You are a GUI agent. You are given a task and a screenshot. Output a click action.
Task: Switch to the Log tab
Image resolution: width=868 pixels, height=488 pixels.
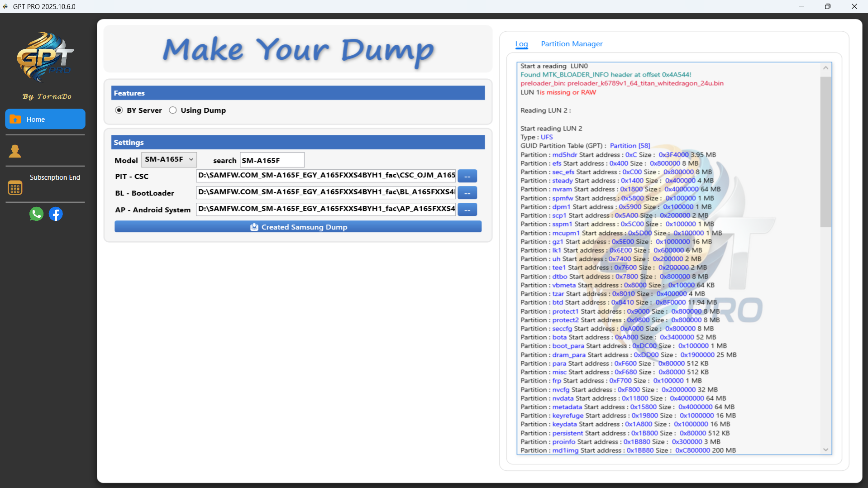pos(521,44)
